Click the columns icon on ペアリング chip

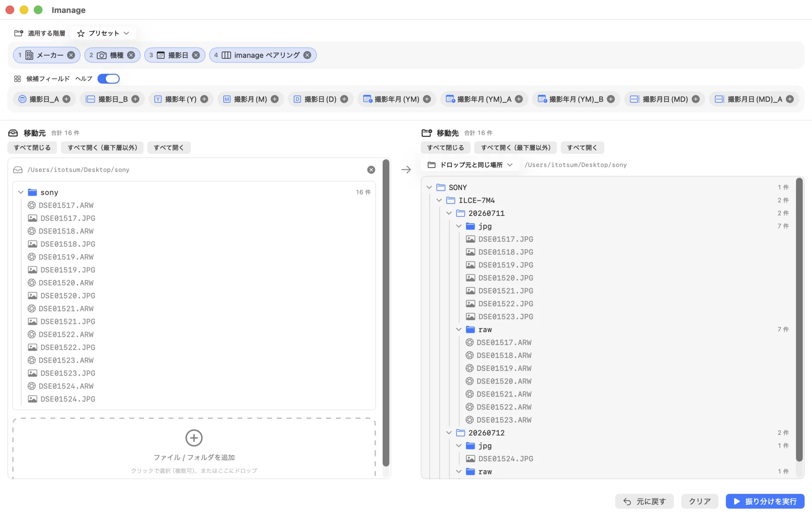click(226, 55)
